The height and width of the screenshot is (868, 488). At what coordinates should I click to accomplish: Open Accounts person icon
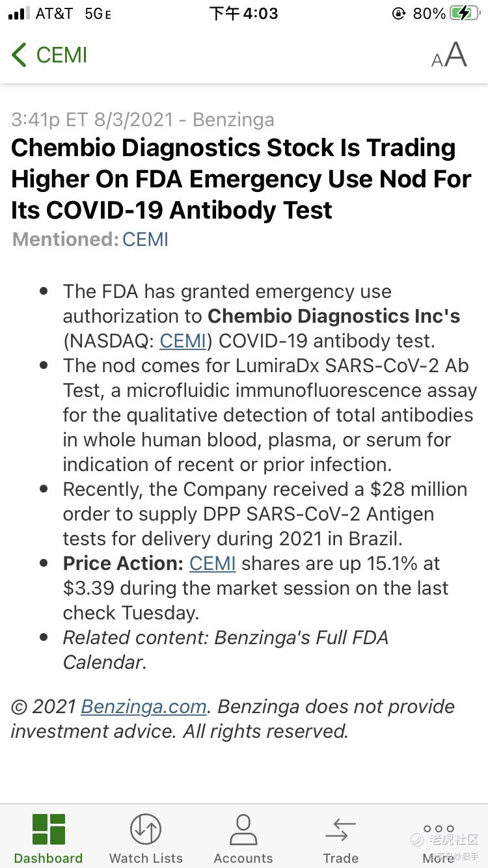[x=243, y=830]
